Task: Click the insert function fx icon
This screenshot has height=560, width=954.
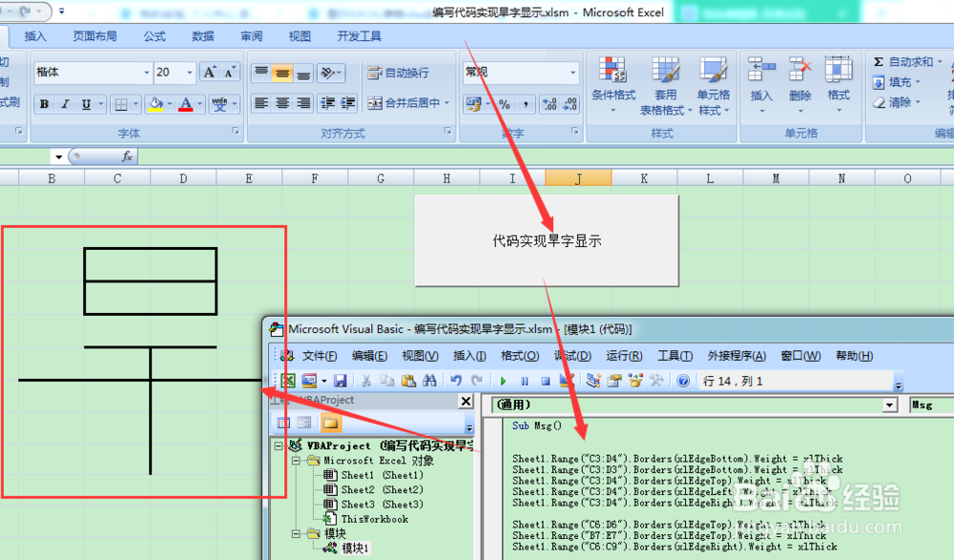Action: [x=127, y=156]
